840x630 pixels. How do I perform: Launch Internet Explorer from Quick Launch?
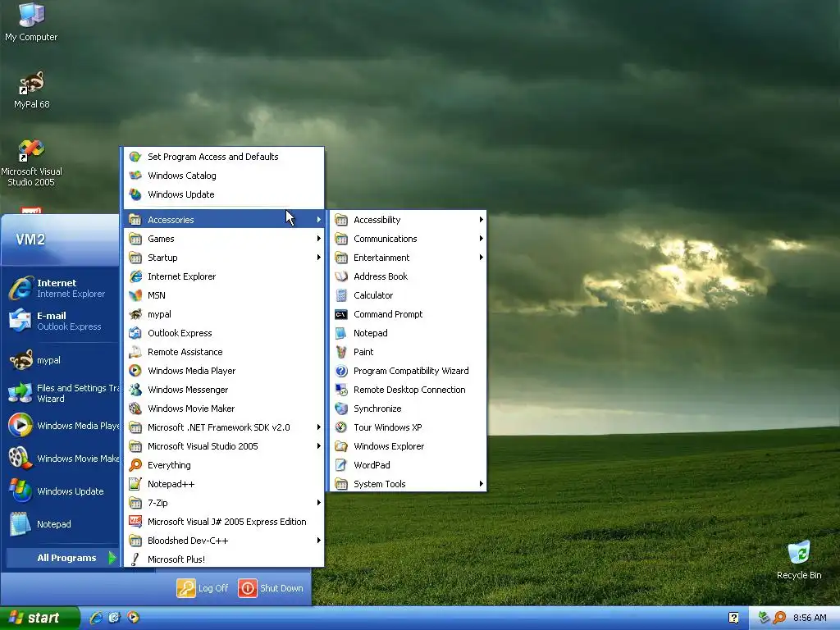pyautogui.click(x=97, y=618)
